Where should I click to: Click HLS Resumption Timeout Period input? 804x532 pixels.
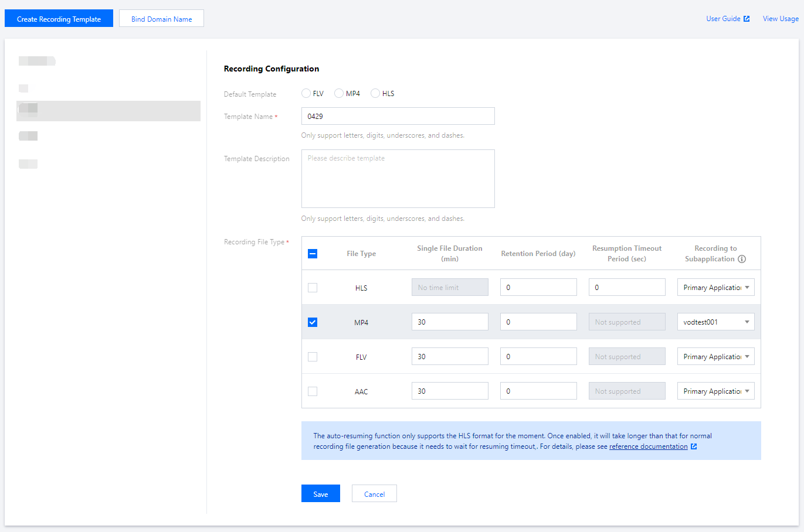[x=627, y=287]
